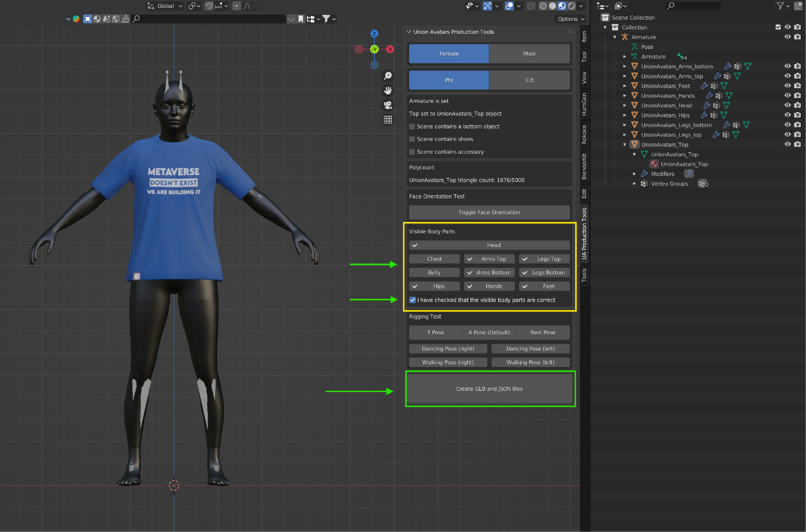The image size is (806, 532).
Task: Open the View sidebar tab
Action: tap(584, 78)
